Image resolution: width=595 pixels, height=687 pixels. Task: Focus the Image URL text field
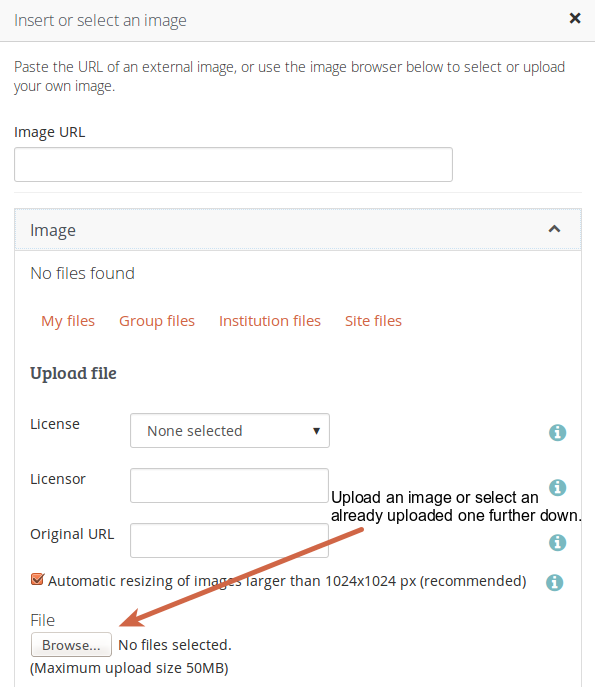(233, 164)
